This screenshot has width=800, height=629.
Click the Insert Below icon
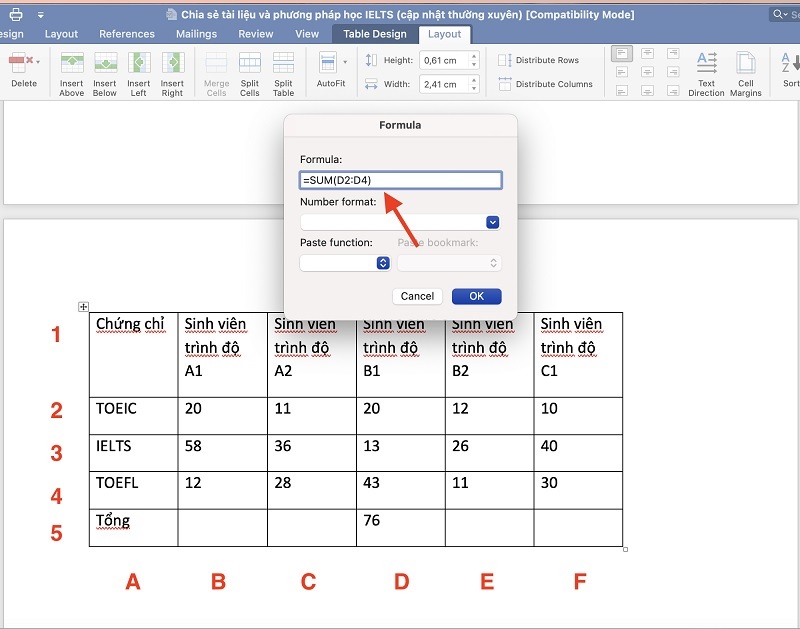tap(105, 66)
